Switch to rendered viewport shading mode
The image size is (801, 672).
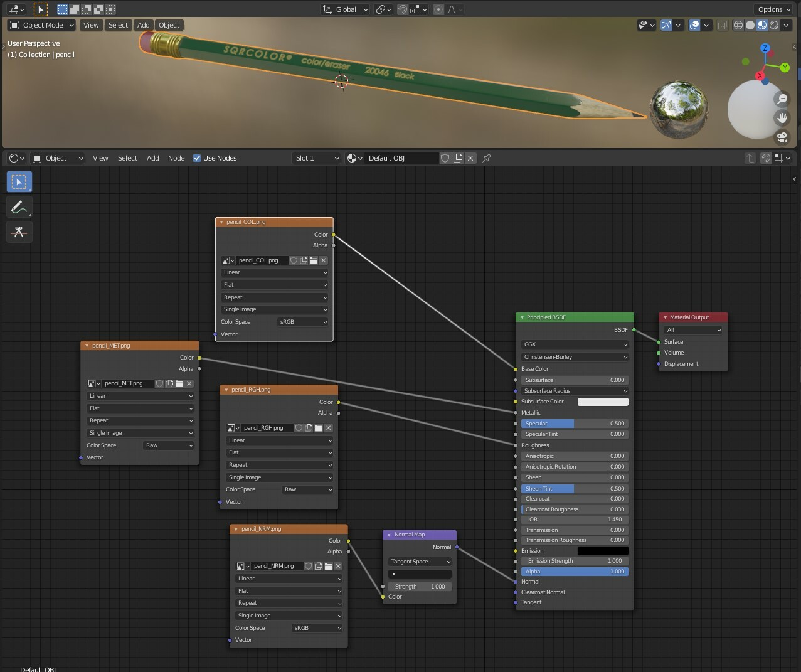[x=774, y=25]
